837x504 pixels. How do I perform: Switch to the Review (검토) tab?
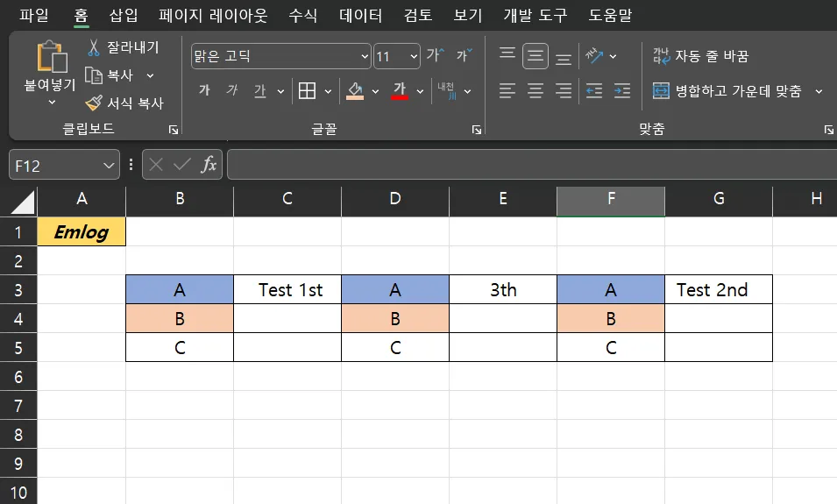point(417,15)
